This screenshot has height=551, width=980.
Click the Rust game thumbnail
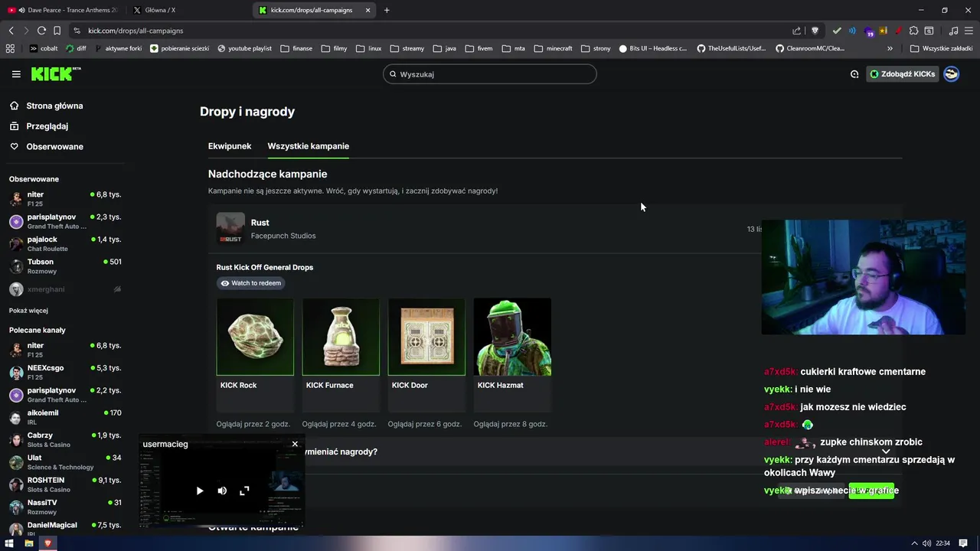tap(230, 229)
